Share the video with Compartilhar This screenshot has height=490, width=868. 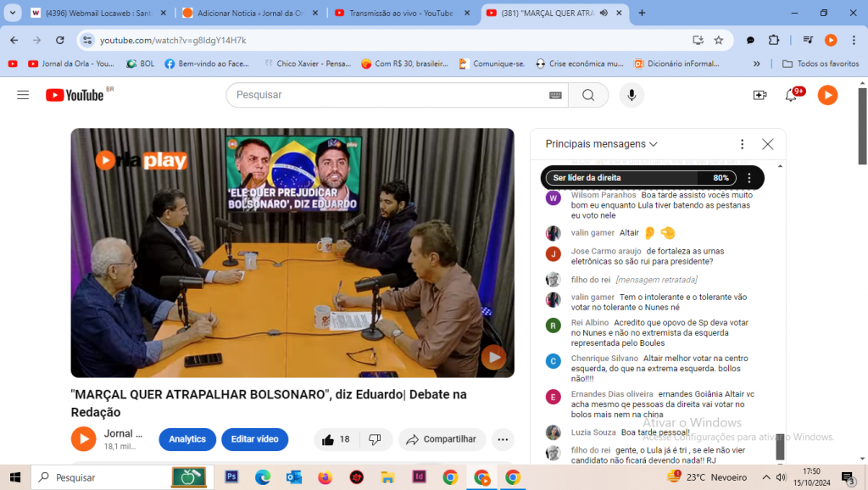pos(442,439)
